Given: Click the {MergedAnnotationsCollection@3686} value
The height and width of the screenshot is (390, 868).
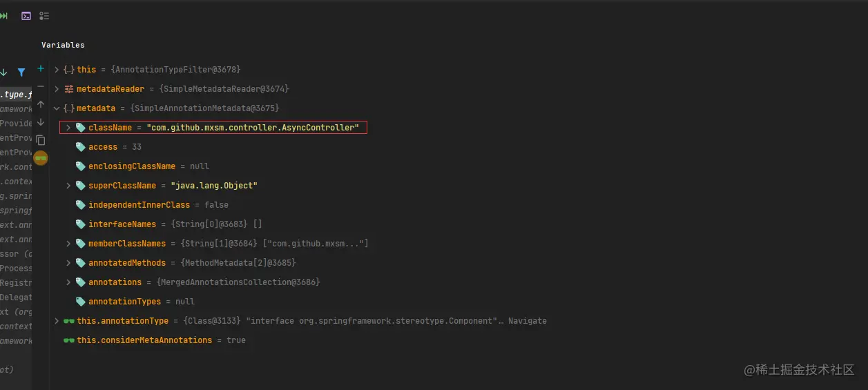Looking at the screenshot, I should tap(238, 282).
